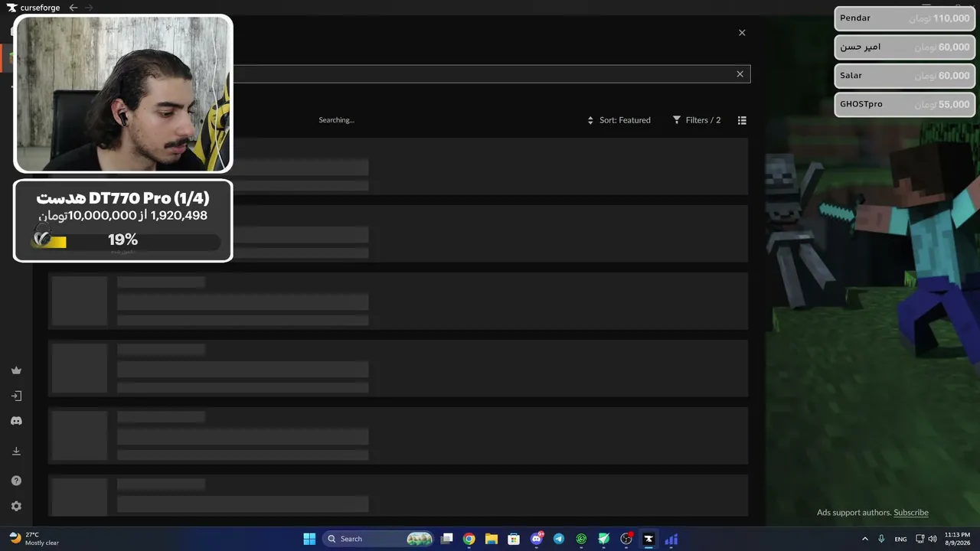
Task: Go back with the CurseForge back arrow
Action: (x=73, y=8)
